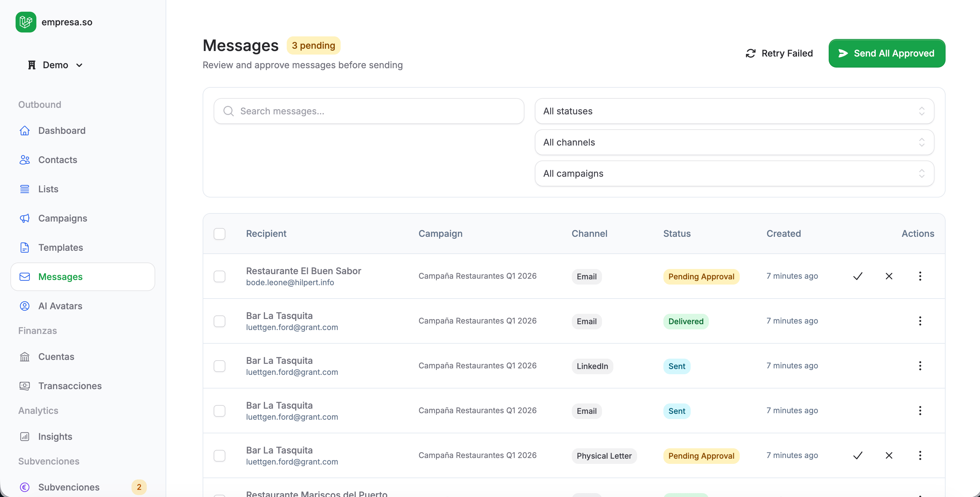The image size is (980, 497).
Task: Reject the Physical Letter message X icon
Action: [889, 455]
